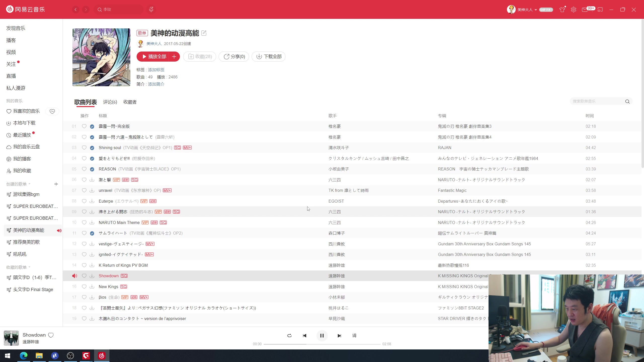Open the voice recognition search icon

(151, 10)
